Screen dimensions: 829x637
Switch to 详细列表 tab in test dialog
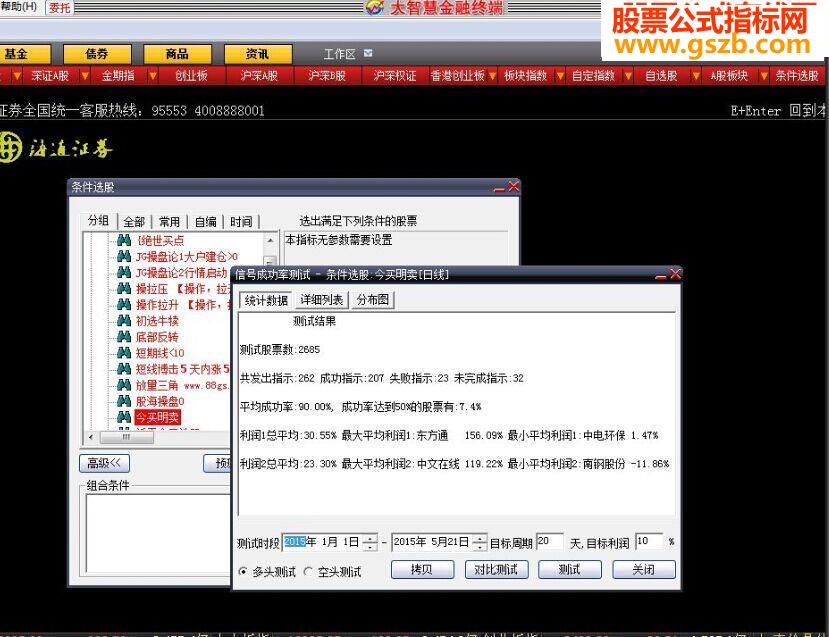[x=321, y=300]
